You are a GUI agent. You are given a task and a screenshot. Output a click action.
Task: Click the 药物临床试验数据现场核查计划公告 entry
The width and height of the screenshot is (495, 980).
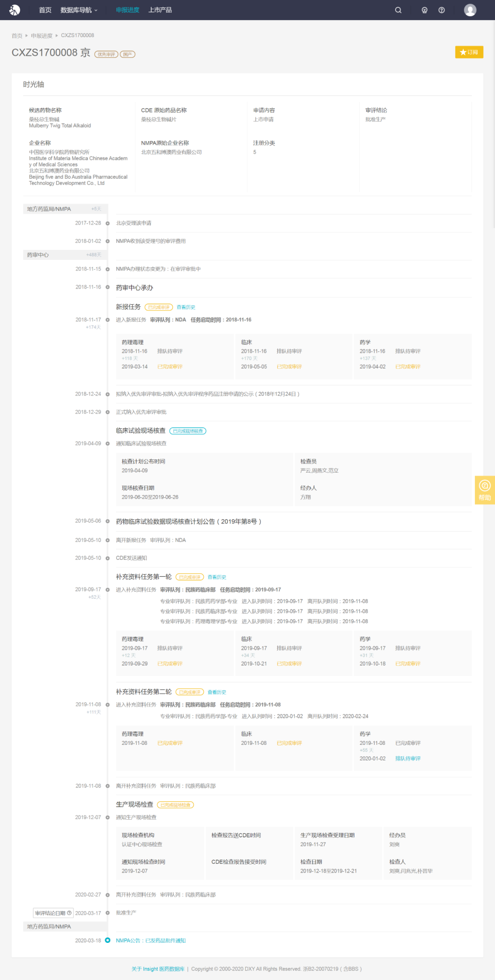[x=188, y=522]
